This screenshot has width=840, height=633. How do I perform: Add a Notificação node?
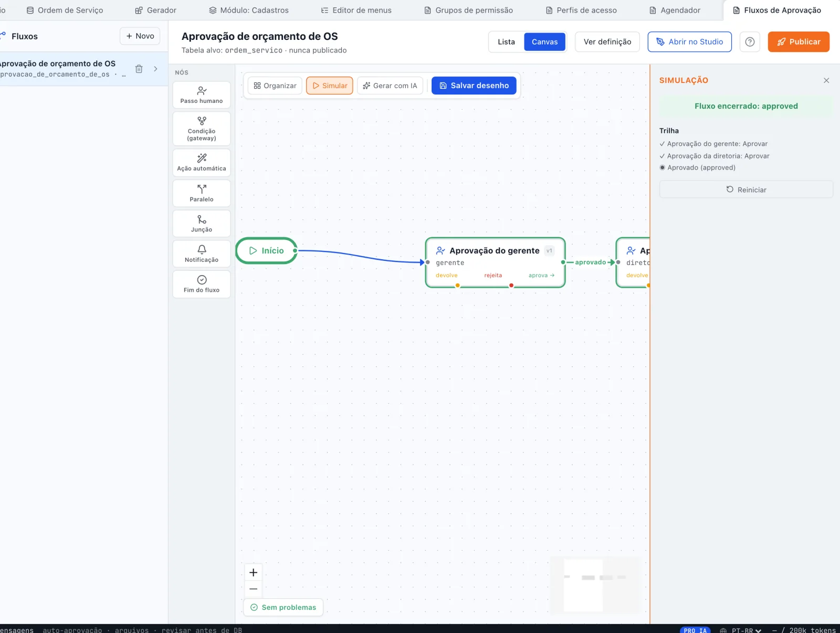tap(202, 254)
